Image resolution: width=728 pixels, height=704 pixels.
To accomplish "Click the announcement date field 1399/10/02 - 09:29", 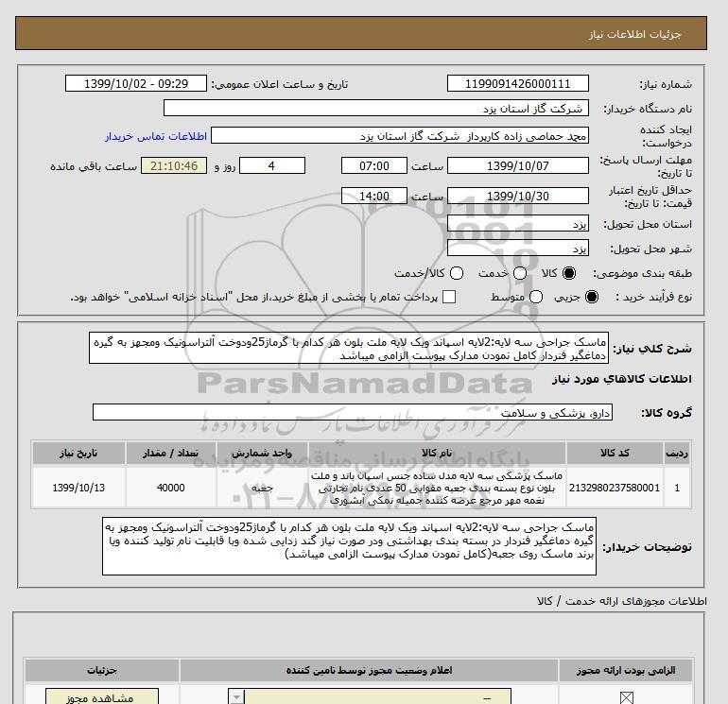I will click(136, 84).
